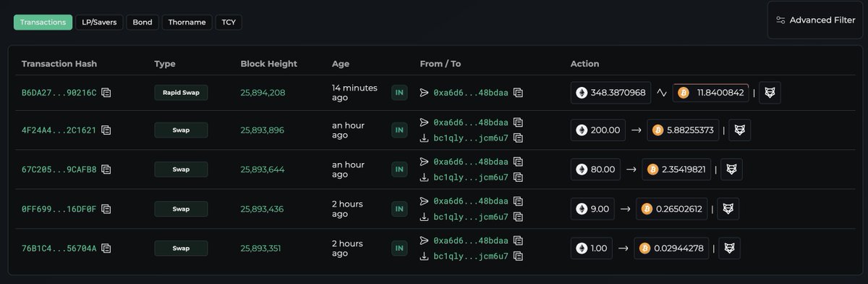Open the Advanced Filter panel
The height and width of the screenshot is (284, 868).
pyautogui.click(x=815, y=20)
